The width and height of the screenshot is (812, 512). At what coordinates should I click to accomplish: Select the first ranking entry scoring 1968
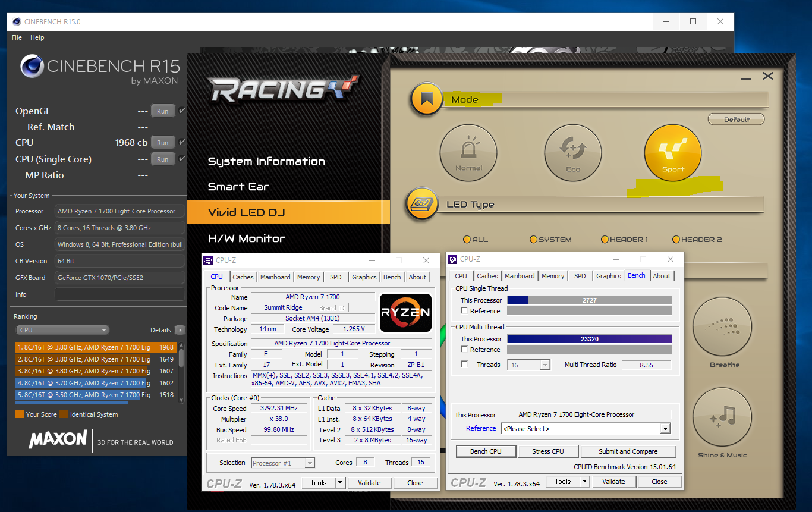96,347
